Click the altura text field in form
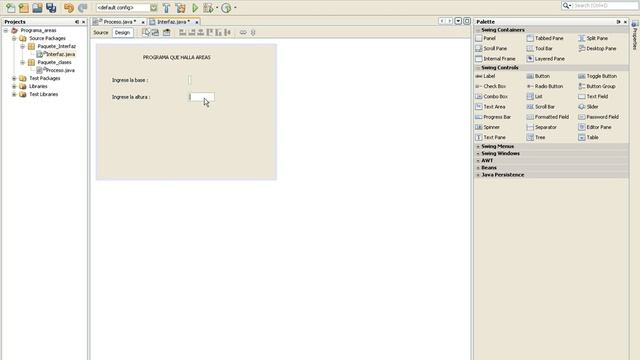The image size is (640, 360). pyautogui.click(x=202, y=97)
